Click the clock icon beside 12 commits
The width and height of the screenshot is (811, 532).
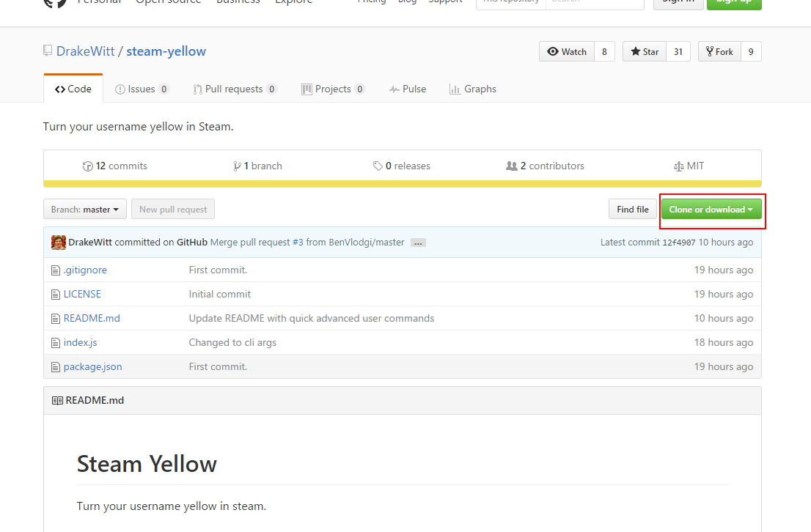click(87, 166)
